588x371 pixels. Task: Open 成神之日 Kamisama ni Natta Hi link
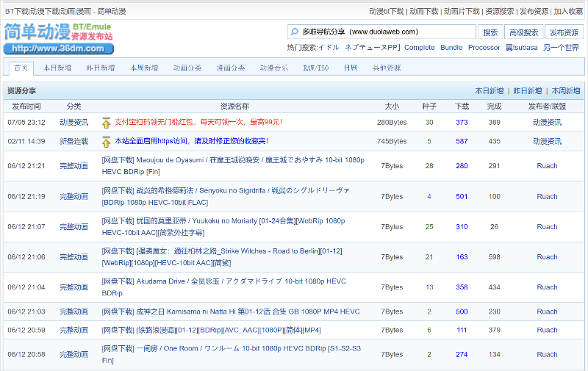point(231,311)
